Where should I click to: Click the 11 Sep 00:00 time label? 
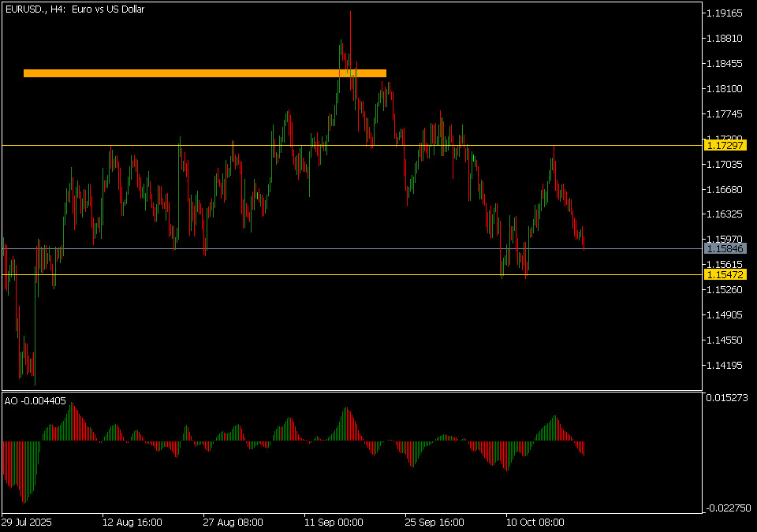click(334, 522)
